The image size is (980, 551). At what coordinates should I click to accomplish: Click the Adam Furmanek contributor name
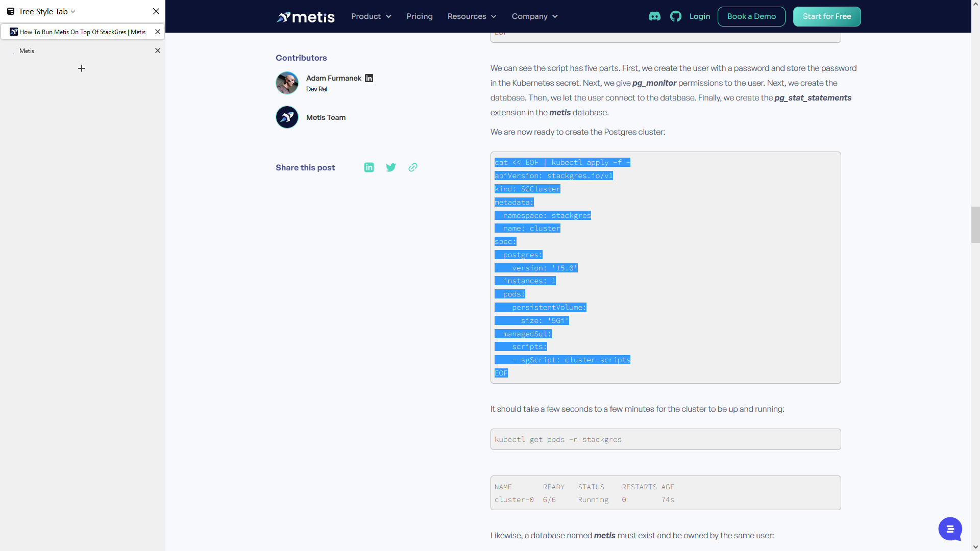pos(334,78)
